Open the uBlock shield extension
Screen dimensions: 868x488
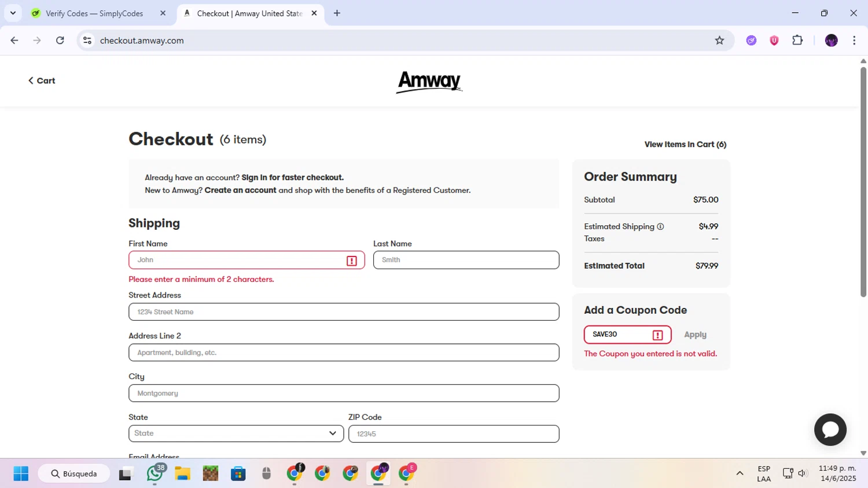tap(774, 41)
